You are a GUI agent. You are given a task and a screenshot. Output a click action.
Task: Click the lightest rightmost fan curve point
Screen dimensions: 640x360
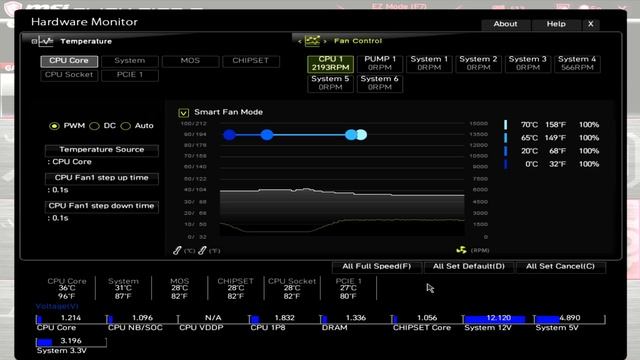pyautogui.click(x=362, y=135)
